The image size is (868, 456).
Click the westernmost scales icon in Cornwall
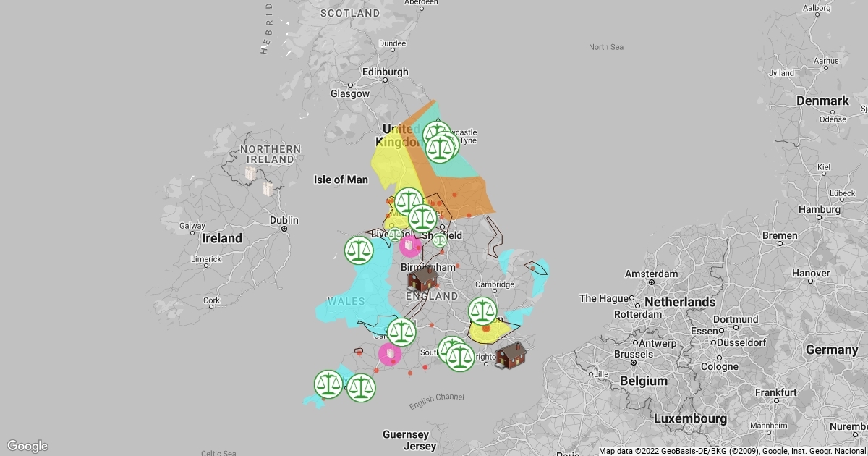click(328, 384)
